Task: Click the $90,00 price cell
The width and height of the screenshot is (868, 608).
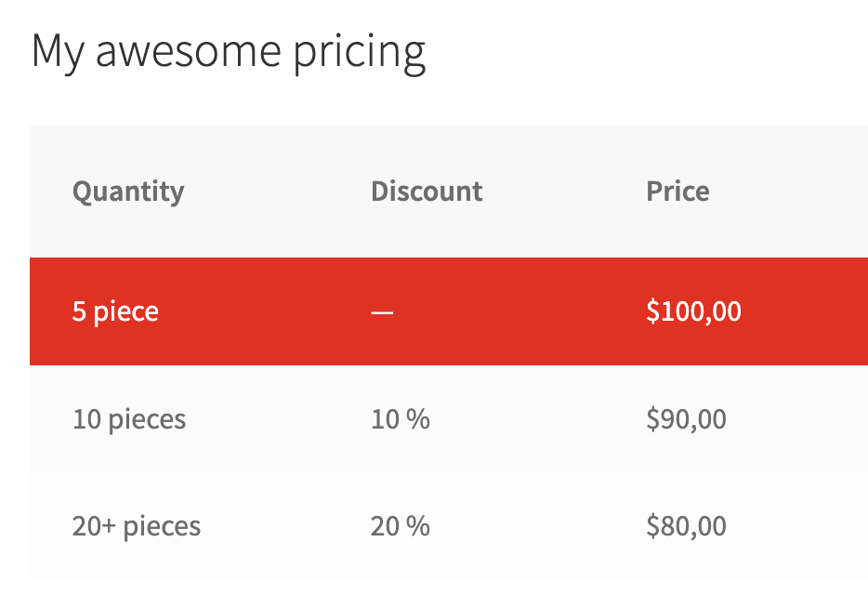Action: pos(686,419)
